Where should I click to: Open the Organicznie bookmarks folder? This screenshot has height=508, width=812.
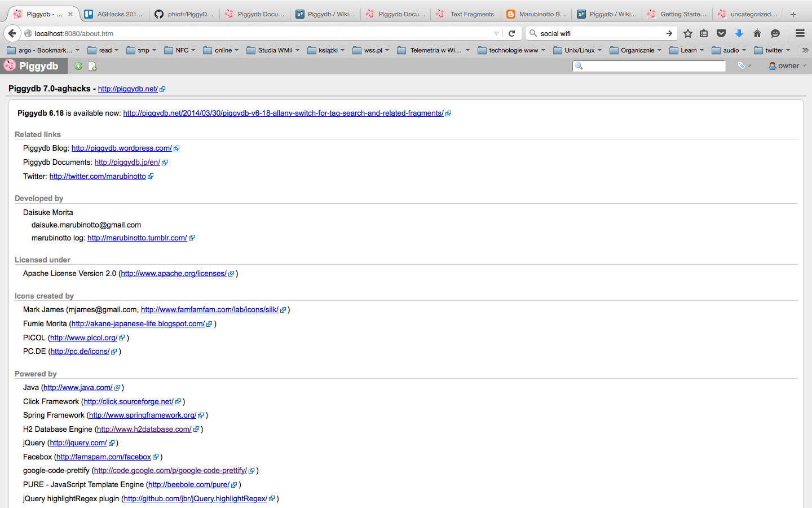coord(636,50)
